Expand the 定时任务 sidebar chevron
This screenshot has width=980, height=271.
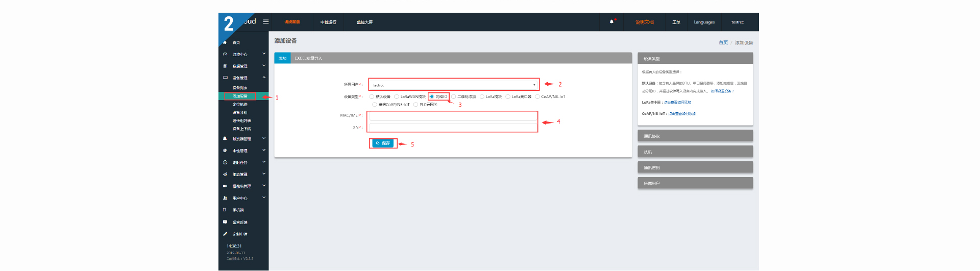tap(264, 162)
